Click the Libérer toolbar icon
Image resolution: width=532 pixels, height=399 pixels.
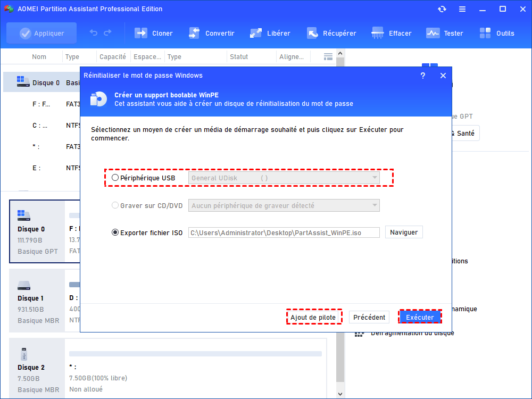256,33
